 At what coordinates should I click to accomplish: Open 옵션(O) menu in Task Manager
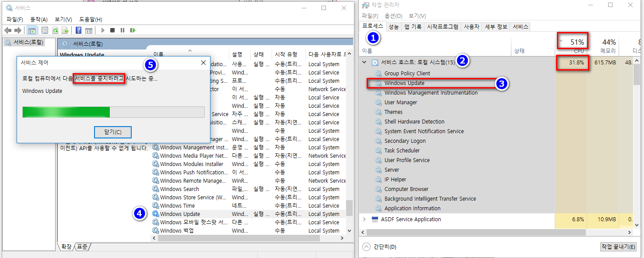(393, 16)
